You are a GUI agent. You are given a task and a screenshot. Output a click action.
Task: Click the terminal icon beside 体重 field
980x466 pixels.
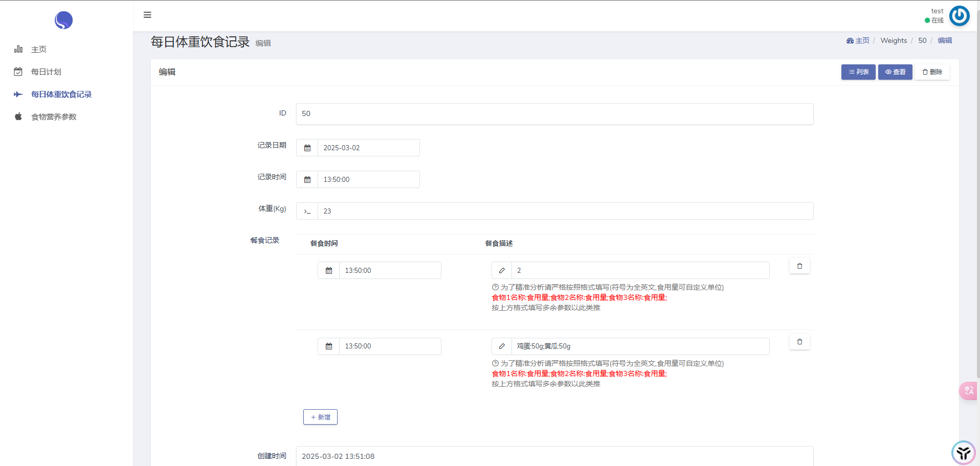(307, 211)
